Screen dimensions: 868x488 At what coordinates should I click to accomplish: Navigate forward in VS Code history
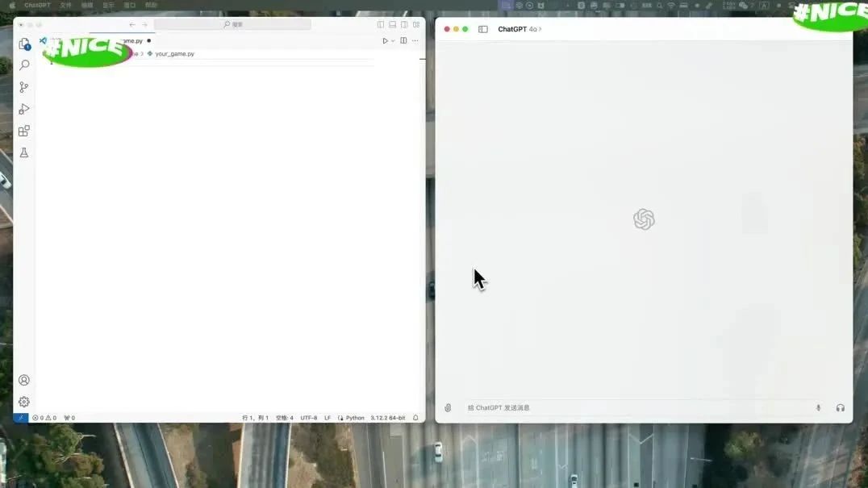coord(145,25)
